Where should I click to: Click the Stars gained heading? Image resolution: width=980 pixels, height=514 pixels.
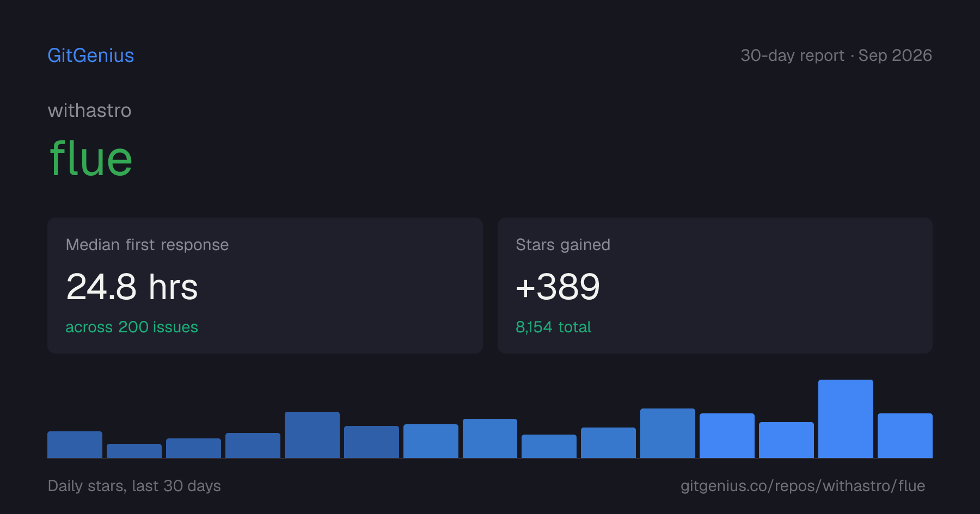coord(563,245)
